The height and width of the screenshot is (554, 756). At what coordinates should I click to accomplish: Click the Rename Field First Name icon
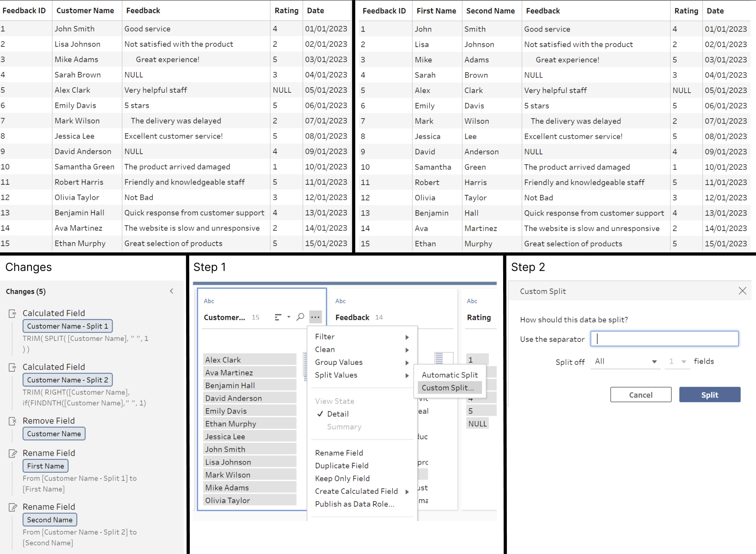[x=13, y=454]
